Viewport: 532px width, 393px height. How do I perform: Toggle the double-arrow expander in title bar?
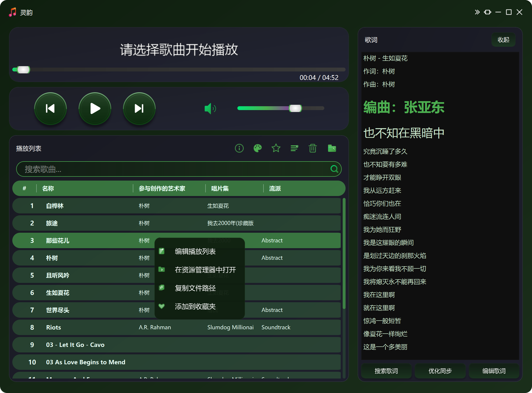point(477,12)
